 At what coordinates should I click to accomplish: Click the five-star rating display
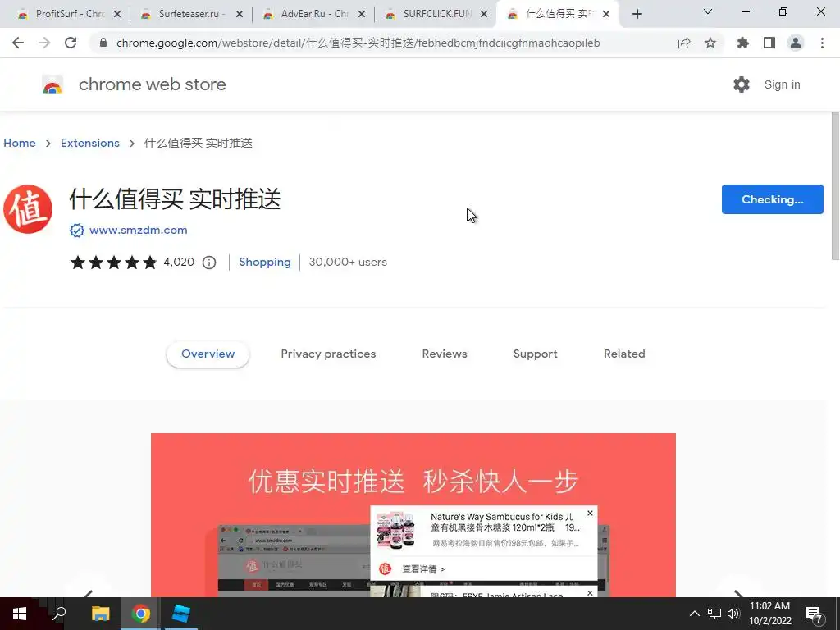(x=113, y=262)
